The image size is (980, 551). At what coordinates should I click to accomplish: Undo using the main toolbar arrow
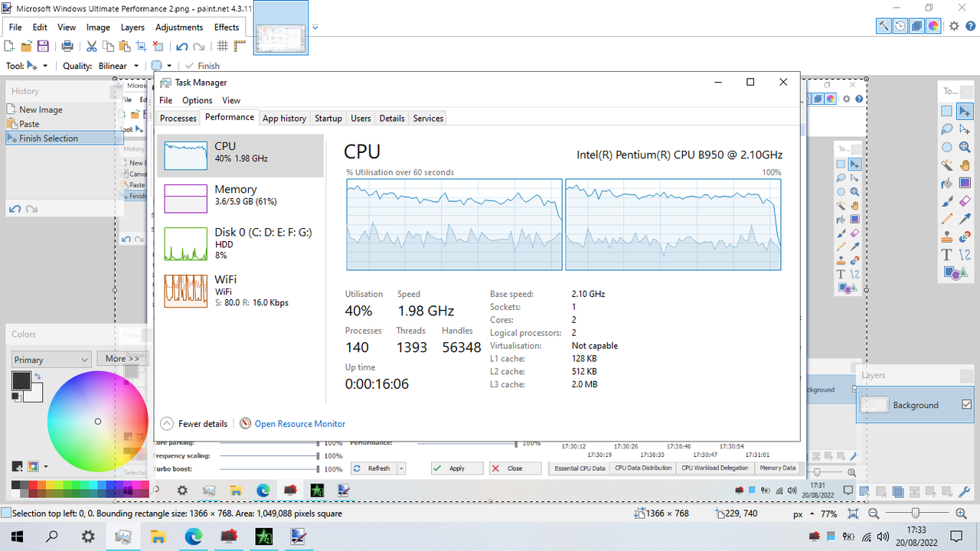pyautogui.click(x=182, y=46)
